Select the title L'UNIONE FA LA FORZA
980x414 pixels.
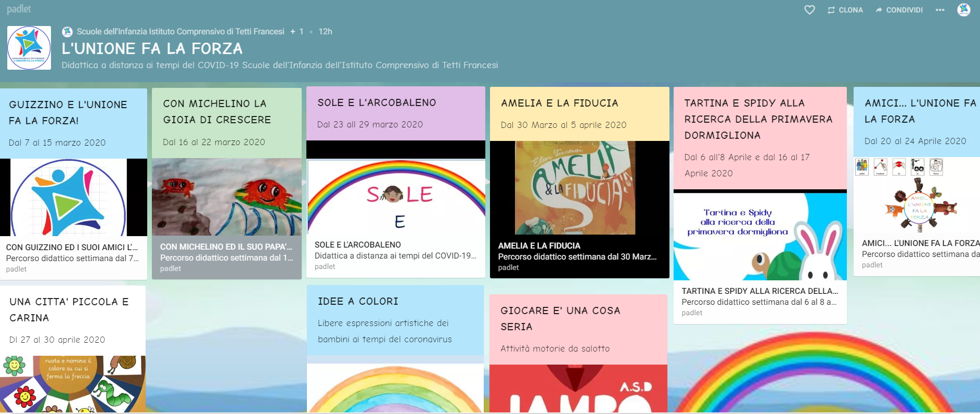152,49
